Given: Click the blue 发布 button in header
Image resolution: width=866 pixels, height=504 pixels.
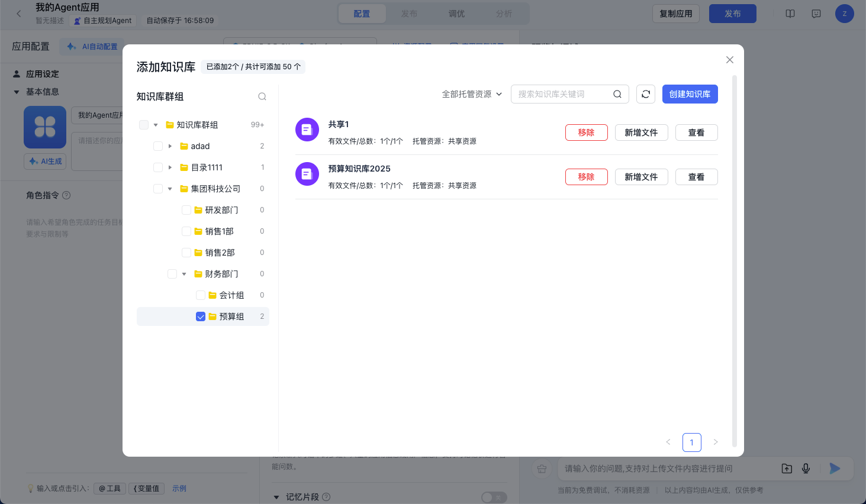Looking at the screenshot, I should 733,14.
